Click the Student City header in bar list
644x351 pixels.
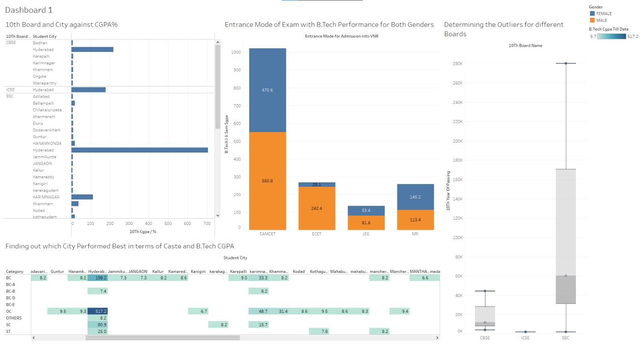click(x=45, y=36)
